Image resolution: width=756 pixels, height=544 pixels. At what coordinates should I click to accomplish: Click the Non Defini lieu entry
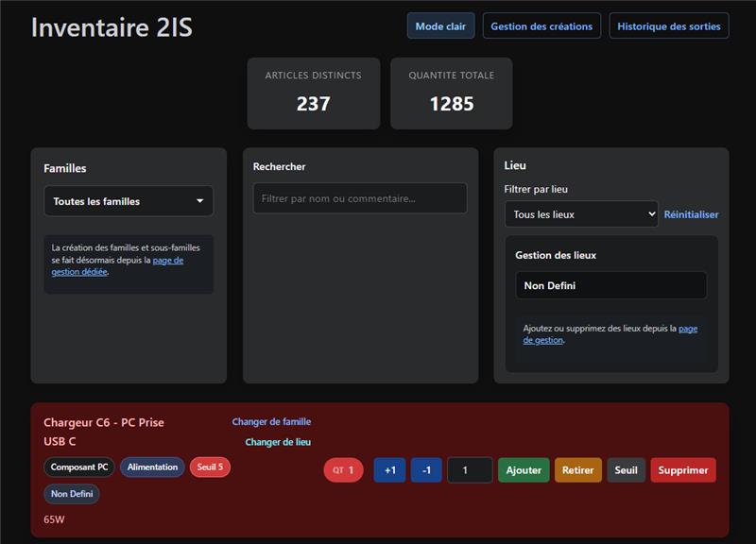click(610, 285)
